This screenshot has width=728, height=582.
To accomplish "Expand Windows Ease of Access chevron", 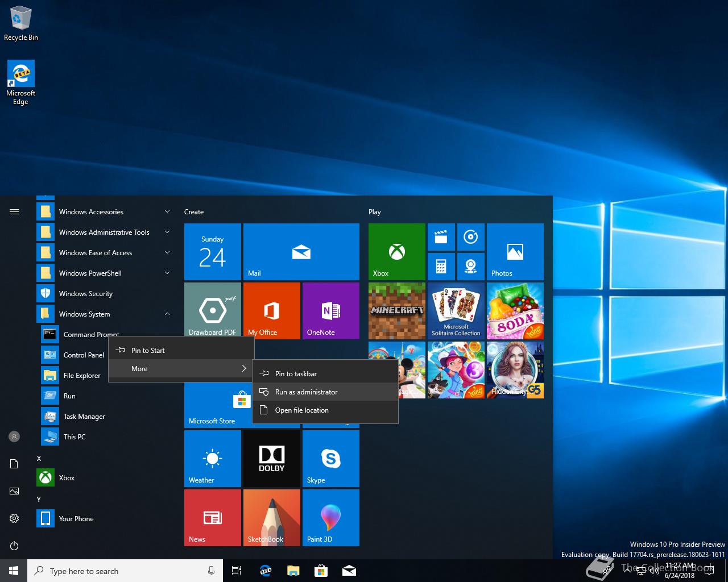I will pos(167,252).
